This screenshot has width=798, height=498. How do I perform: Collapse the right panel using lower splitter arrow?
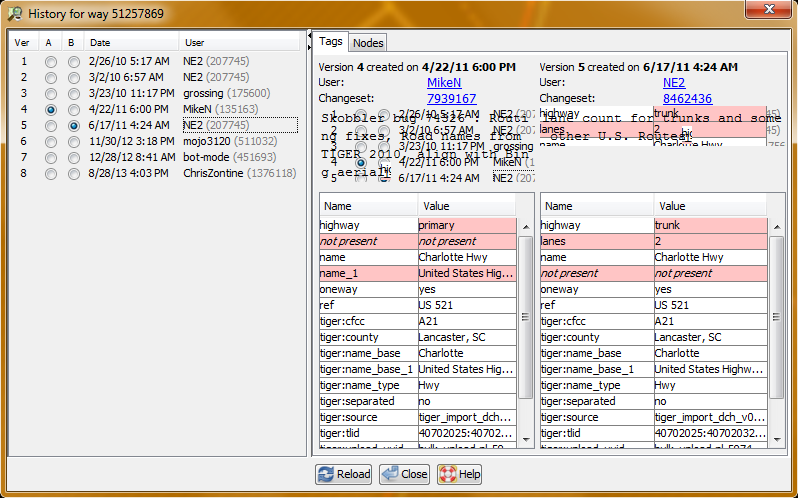pos(309,47)
